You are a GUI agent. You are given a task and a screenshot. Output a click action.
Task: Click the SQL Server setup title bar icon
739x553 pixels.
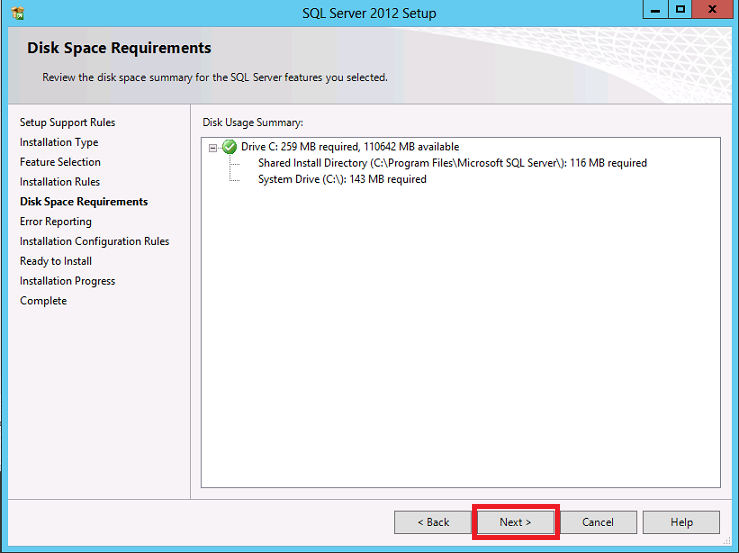(18, 13)
